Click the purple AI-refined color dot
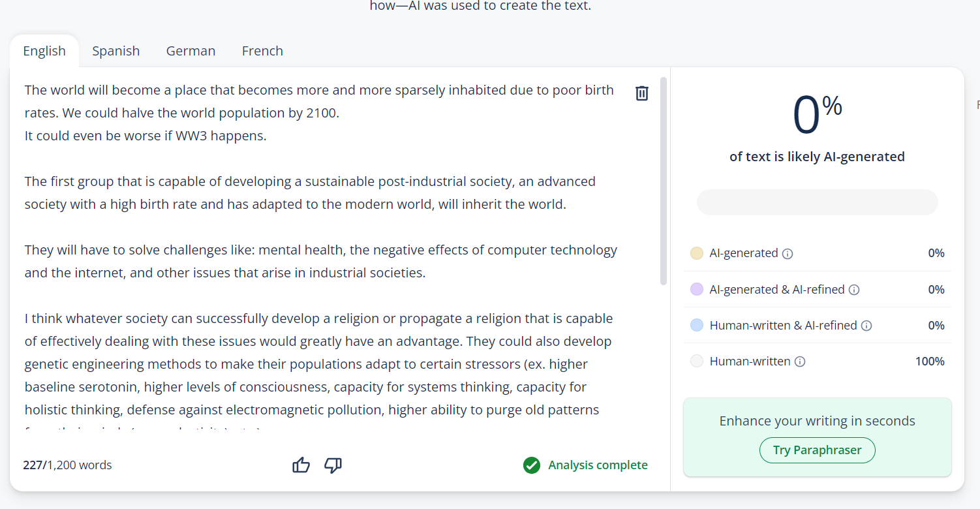 (697, 289)
